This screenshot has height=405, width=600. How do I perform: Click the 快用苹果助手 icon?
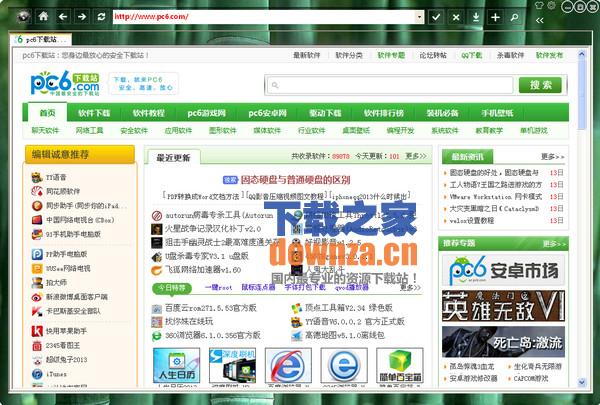click(37, 331)
